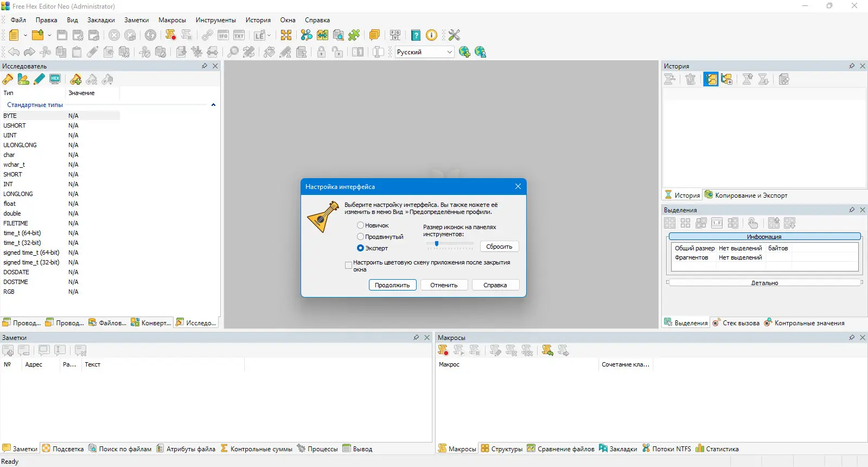
Task: Open the Закладки menu
Action: click(x=101, y=20)
